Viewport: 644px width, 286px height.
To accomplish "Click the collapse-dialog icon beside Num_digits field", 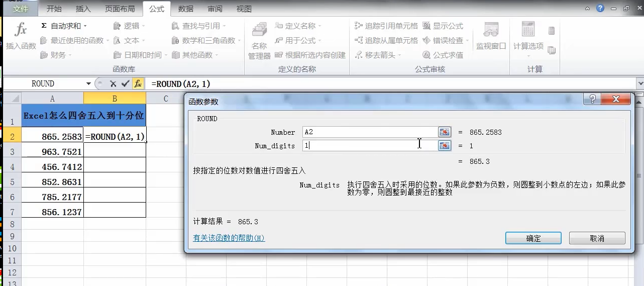I will point(445,146).
